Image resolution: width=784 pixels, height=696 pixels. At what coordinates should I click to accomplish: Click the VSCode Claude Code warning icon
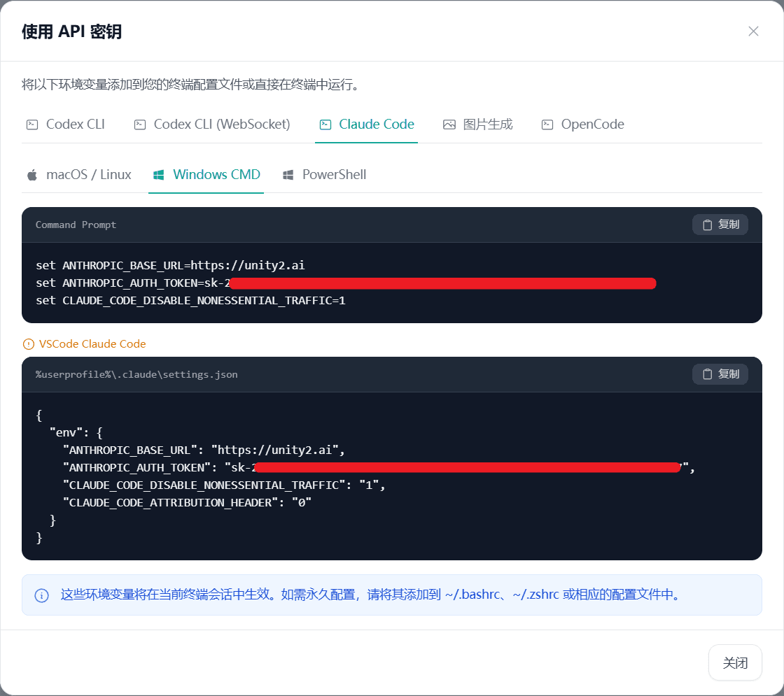[29, 343]
